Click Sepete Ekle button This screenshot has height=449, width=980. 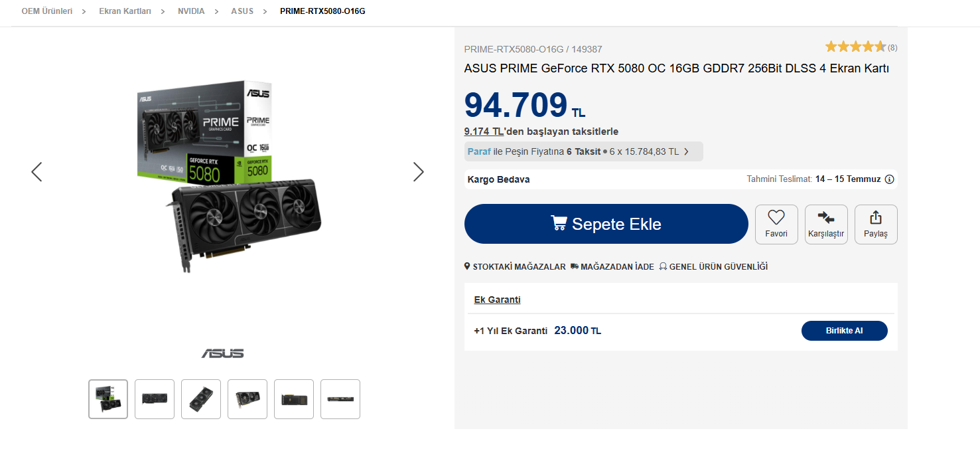pos(606,224)
